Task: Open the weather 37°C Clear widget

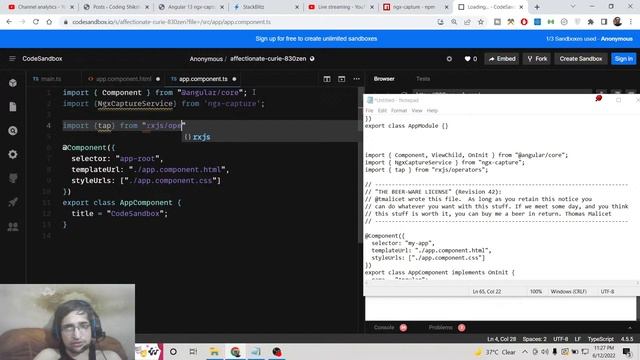Action: (x=495, y=352)
